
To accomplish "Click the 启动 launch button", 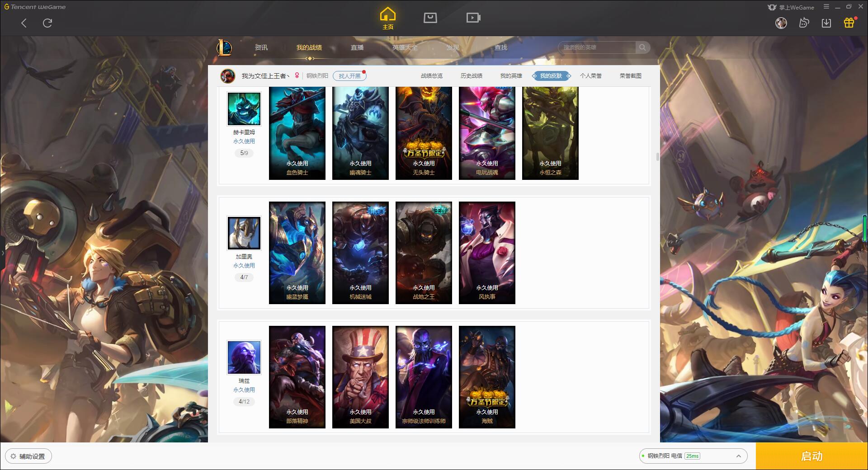I will click(811, 456).
